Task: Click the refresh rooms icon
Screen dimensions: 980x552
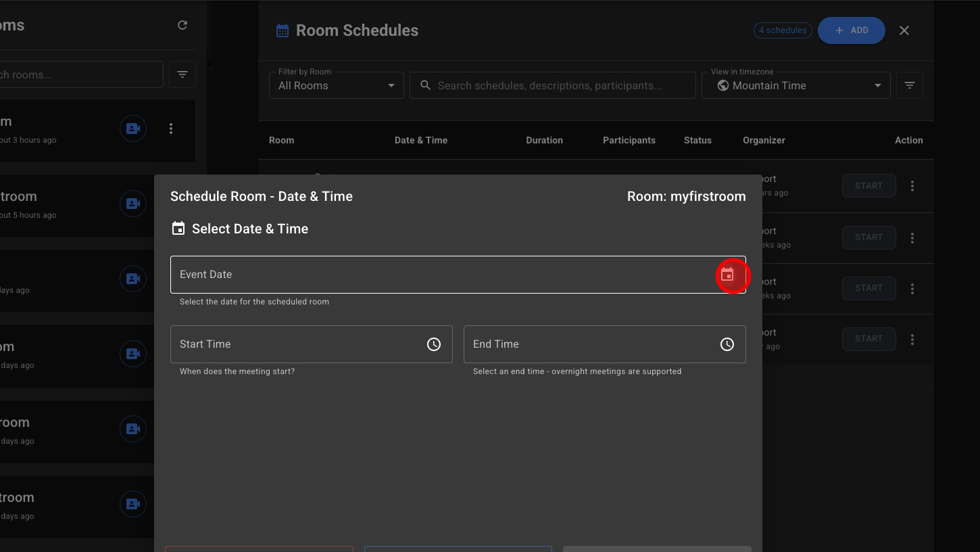Action: click(x=182, y=25)
